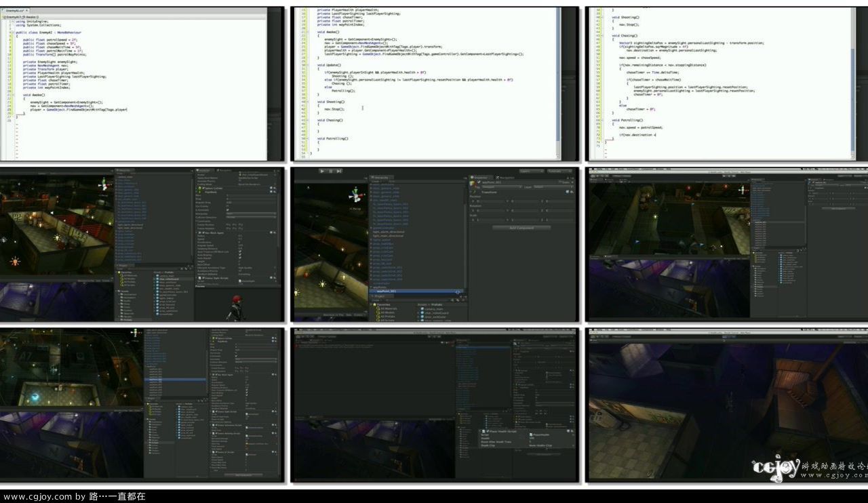Select the highlighted waypoint_001 hierarchy row
The height and width of the screenshot is (503, 868).
(x=416, y=291)
